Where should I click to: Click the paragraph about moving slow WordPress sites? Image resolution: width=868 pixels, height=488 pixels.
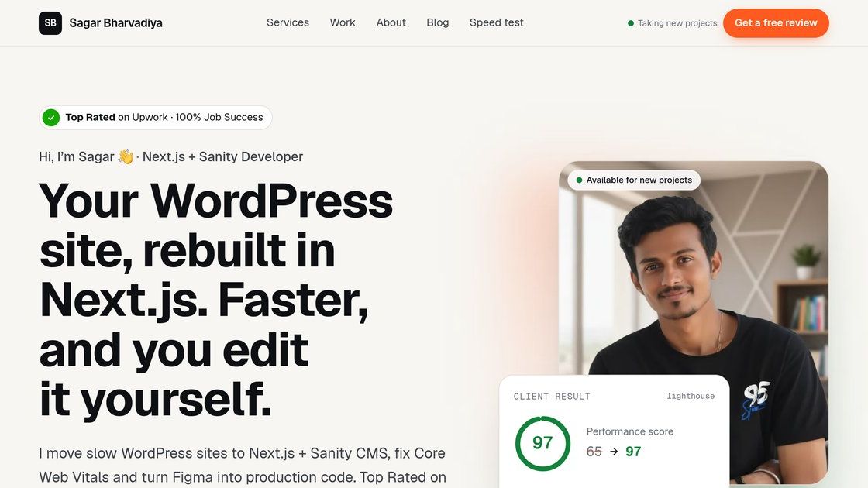click(x=243, y=466)
